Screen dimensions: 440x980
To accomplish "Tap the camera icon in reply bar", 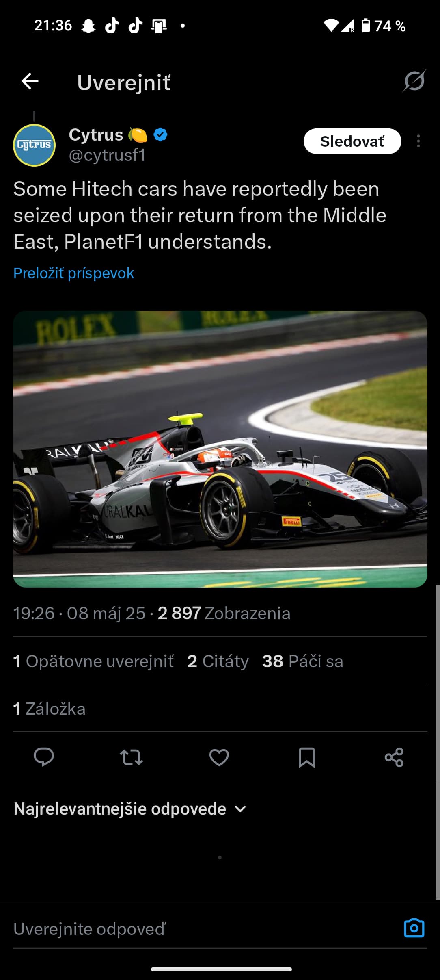I will pyautogui.click(x=414, y=928).
